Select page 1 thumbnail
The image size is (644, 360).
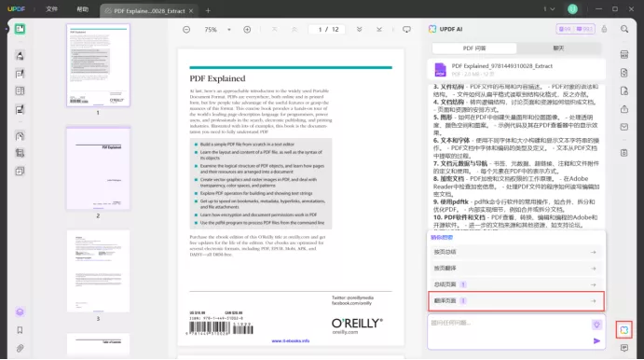(x=98, y=65)
